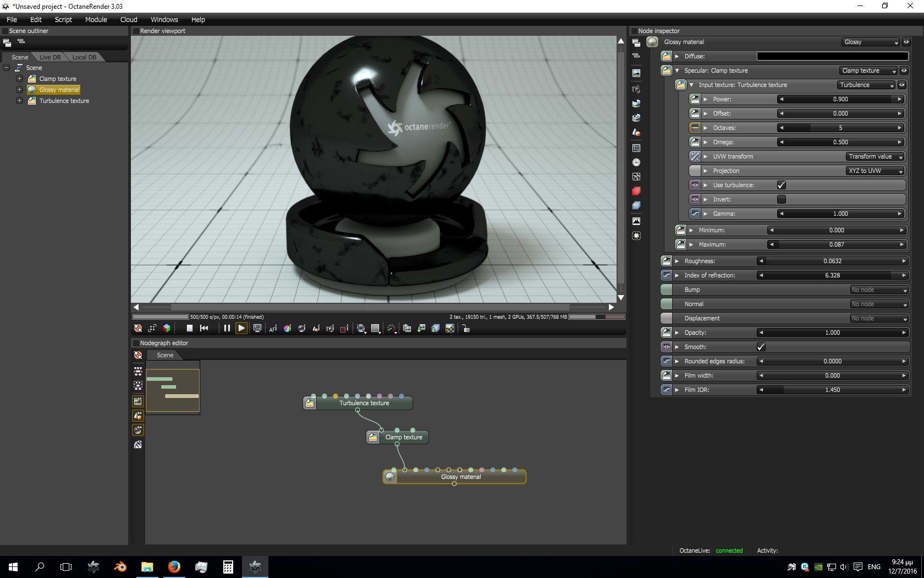Activate the white balance picker
The width and height of the screenshot is (924, 578).
coord(287,328)
